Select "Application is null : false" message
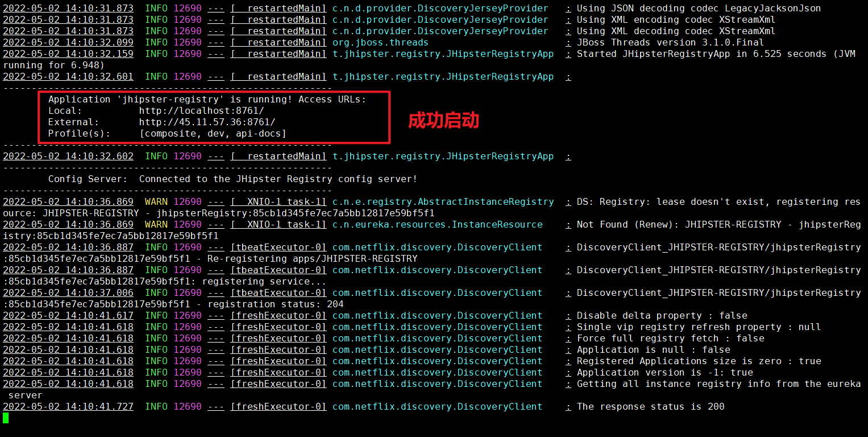 (654, 349)
